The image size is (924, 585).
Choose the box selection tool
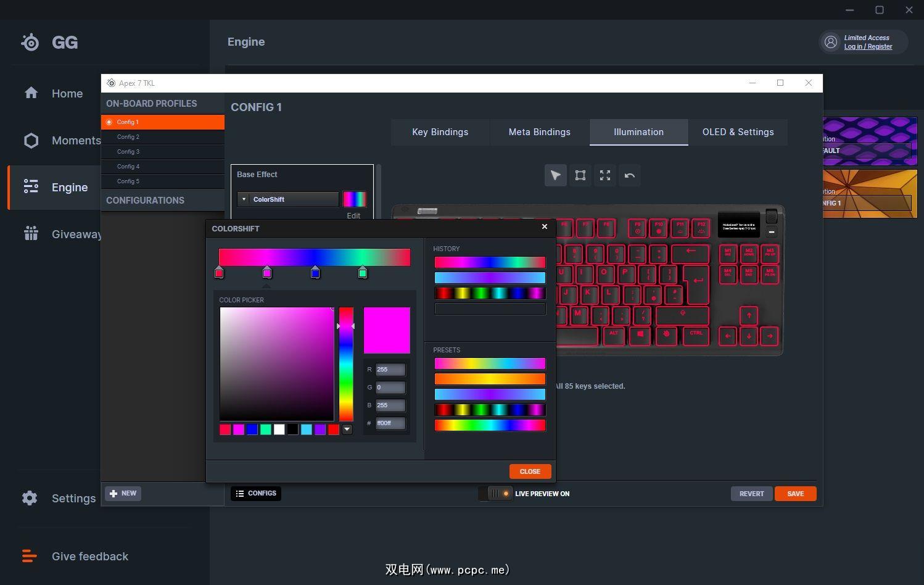coord(580,175)
